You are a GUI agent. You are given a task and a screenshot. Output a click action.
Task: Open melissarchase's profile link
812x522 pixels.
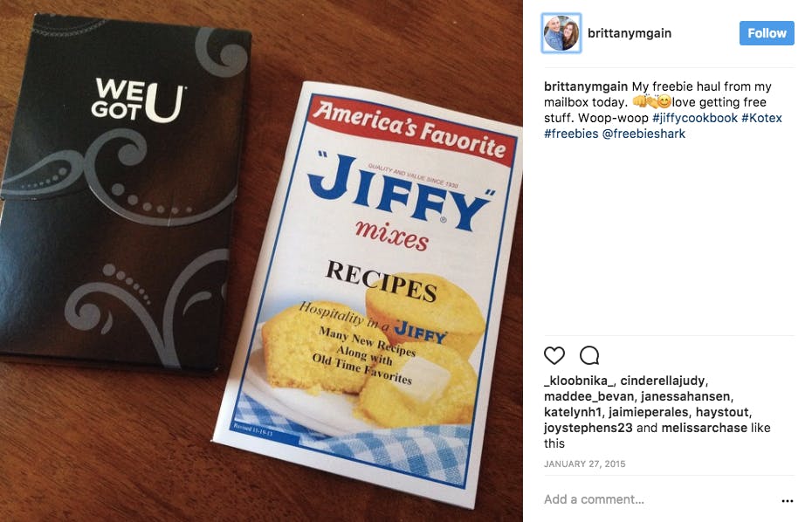click(x=704, y=428)
